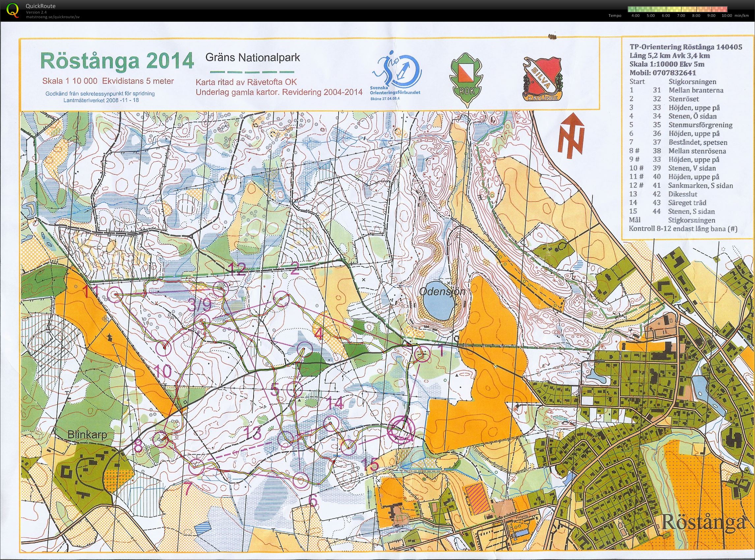The width and height of the screenshot is (755, 560).
Task: Click the row 5 35 Stenmursförgrening
Action: point(680,125)
